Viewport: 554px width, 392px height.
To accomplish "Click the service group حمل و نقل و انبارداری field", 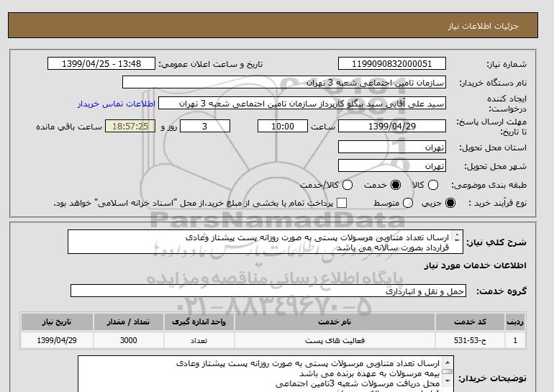I will pyautogui.click(x=268, y=291).
